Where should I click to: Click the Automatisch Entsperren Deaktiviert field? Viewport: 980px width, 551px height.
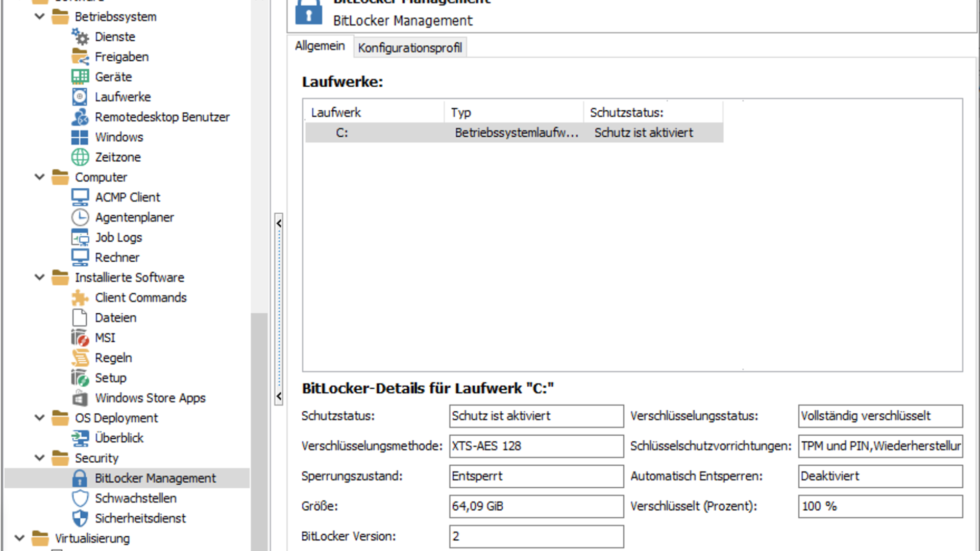[880, 476]
